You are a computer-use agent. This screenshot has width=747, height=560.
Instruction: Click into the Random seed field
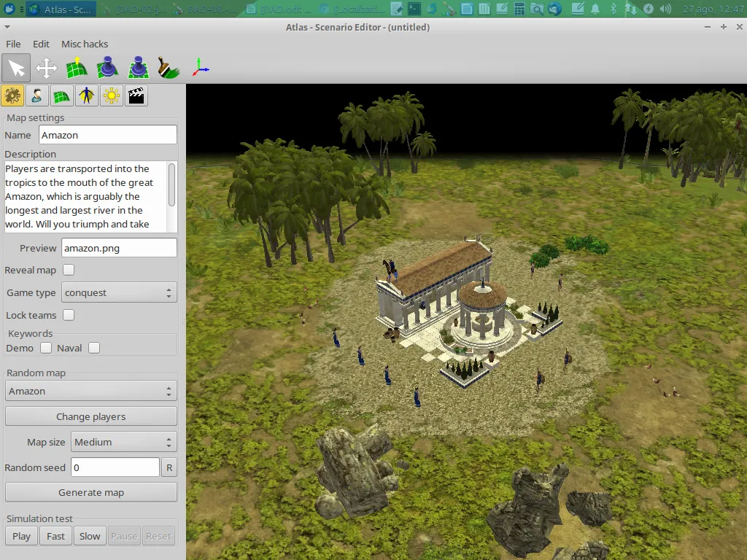click(x=115, y=467)
